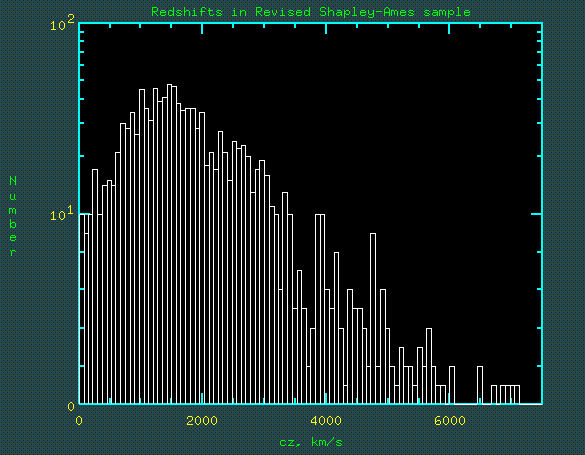The width and height of the screenshot is (585, 455).
Task: Click the first histogram bar at 0 km/s
Action: coord(82,309)
